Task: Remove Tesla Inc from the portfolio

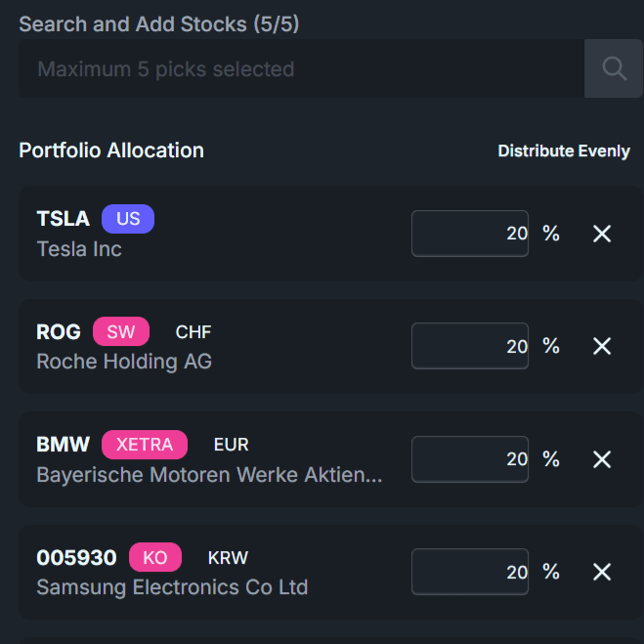Action: [x=602, y=234]
